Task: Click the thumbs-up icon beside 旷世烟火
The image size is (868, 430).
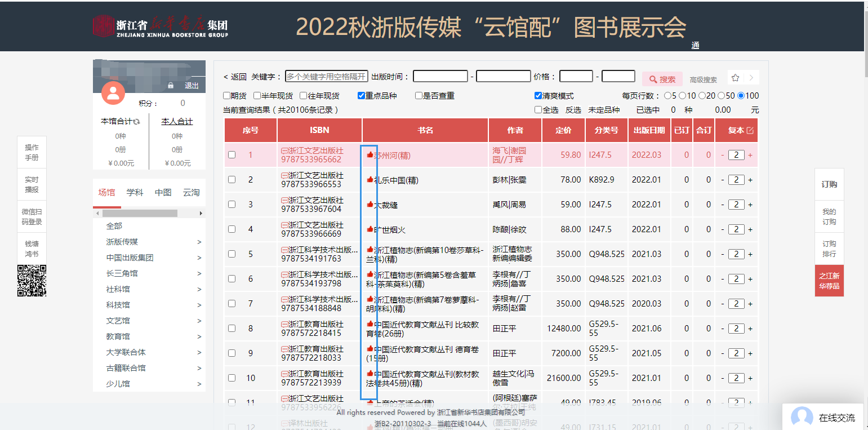Action: 370,229
